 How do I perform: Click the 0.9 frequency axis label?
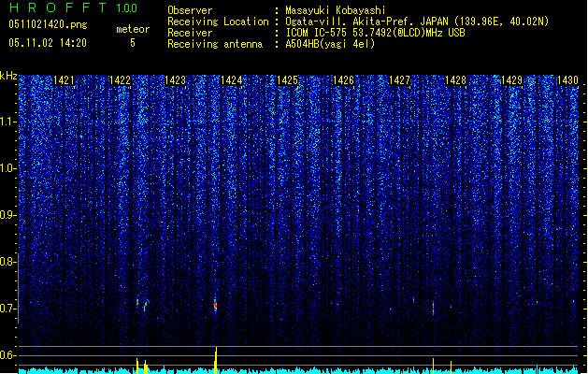pyautogui.click(x=7, y=215)
